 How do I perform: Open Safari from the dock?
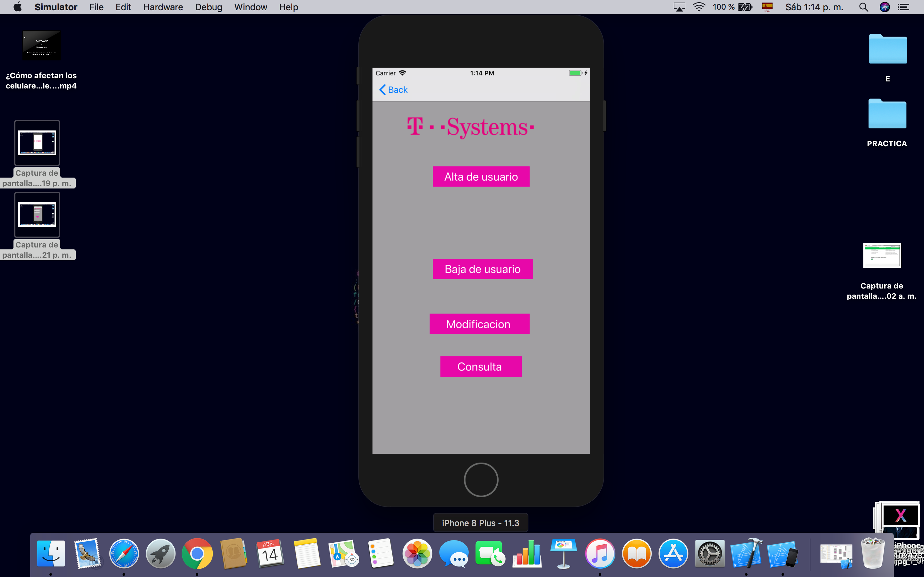124,553
